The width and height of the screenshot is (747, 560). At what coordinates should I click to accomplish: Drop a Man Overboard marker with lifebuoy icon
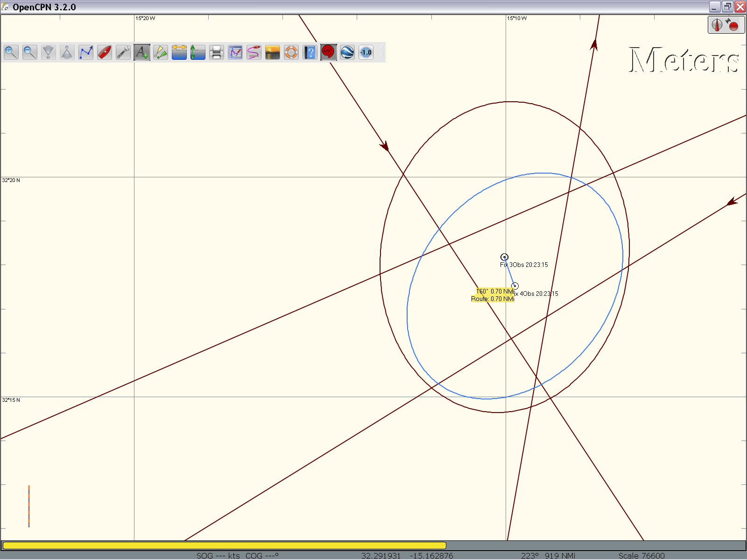(x=291, y=52)
